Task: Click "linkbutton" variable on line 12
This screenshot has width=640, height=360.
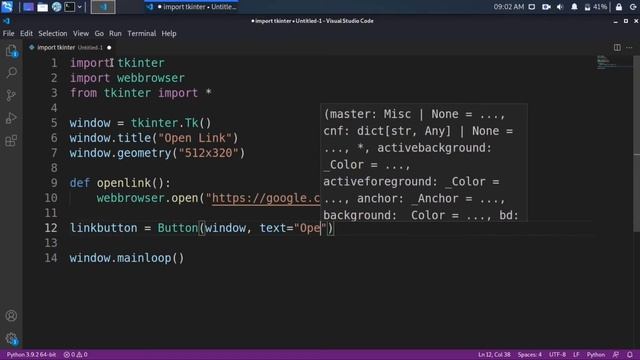Action: pos(104,228)
